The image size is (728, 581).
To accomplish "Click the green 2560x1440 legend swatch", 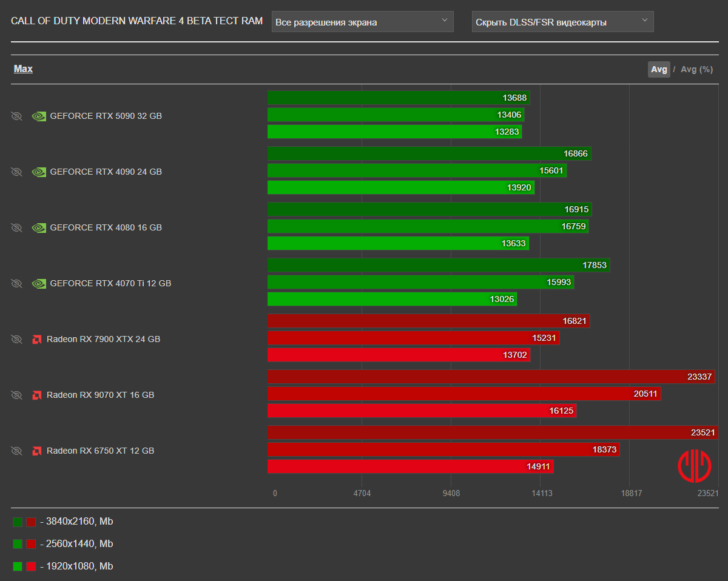I will [x=18, y=544].
